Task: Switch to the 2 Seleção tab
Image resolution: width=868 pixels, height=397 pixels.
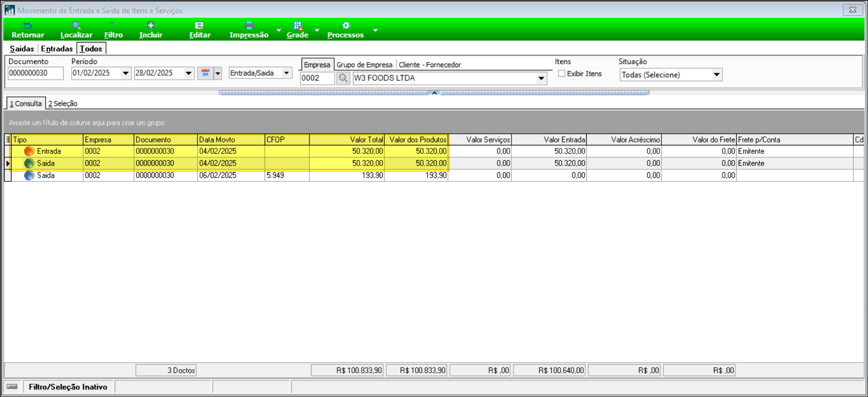Action: click(x=63, y=104)
